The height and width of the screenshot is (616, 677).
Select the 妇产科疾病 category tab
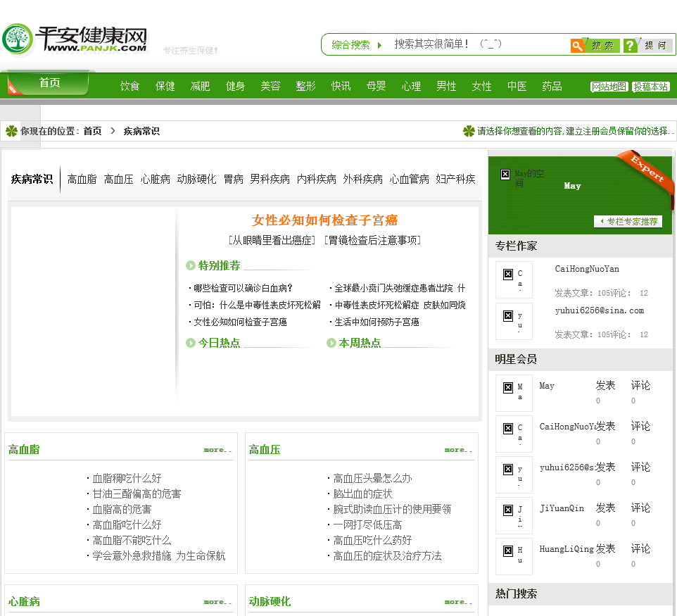click(455, 179)
